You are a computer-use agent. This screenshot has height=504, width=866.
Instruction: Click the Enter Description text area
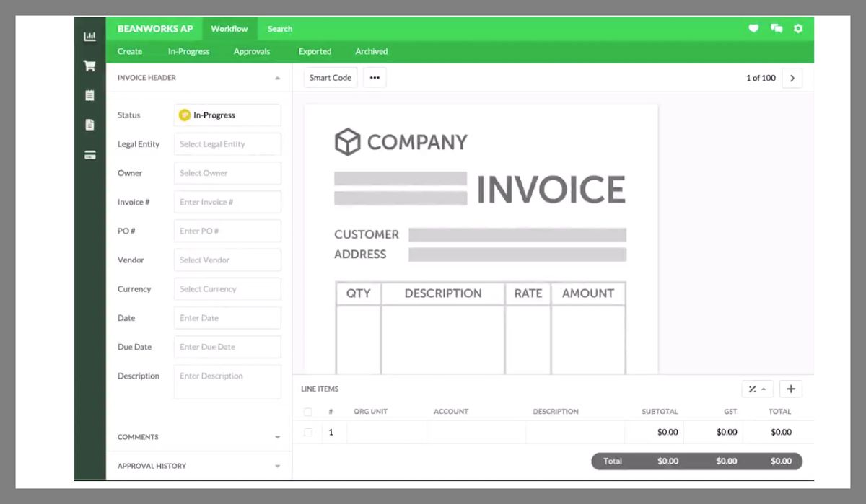(227, 381)
